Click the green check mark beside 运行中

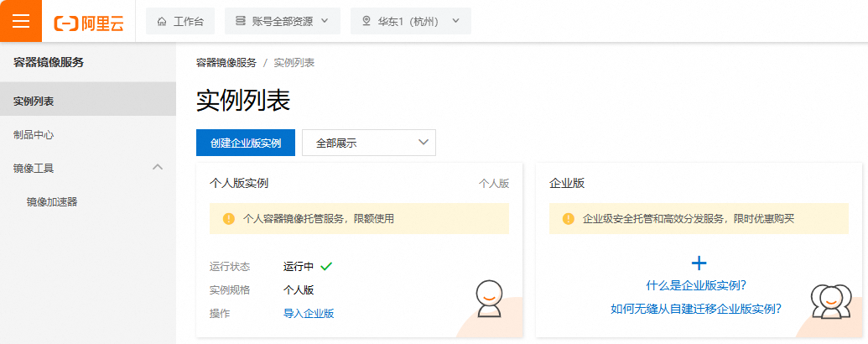(326, 267)
